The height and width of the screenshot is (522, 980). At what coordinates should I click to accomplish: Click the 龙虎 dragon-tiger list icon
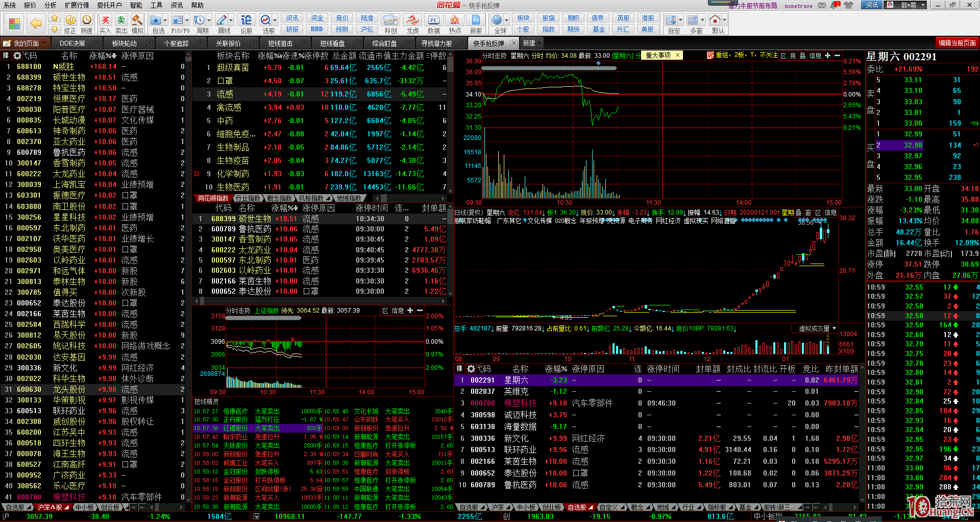click(x=412, y=23)
